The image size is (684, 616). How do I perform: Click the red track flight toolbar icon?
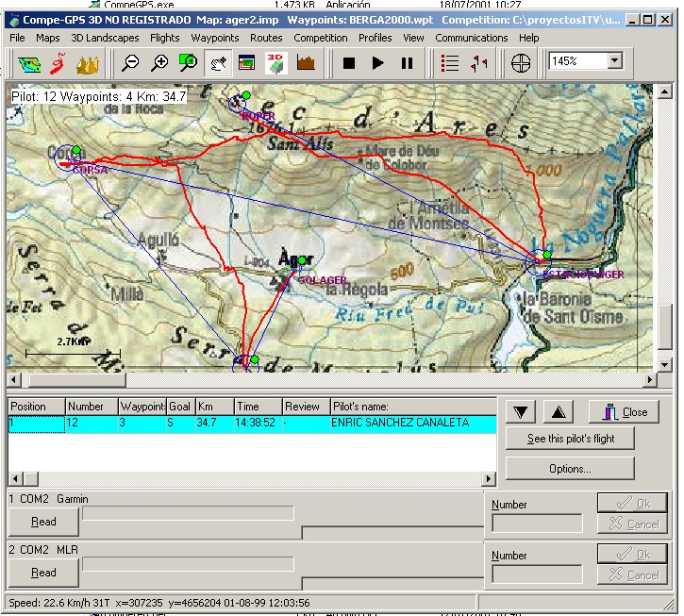(58, 64)
